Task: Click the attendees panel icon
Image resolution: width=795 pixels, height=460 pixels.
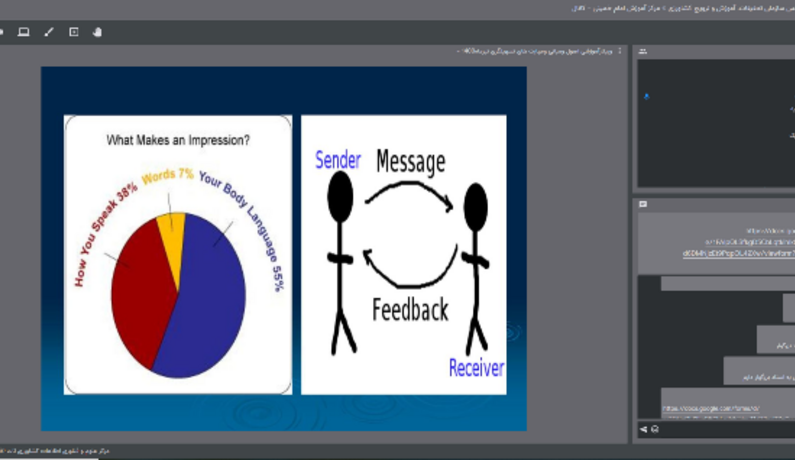Action: coord(643,51)
